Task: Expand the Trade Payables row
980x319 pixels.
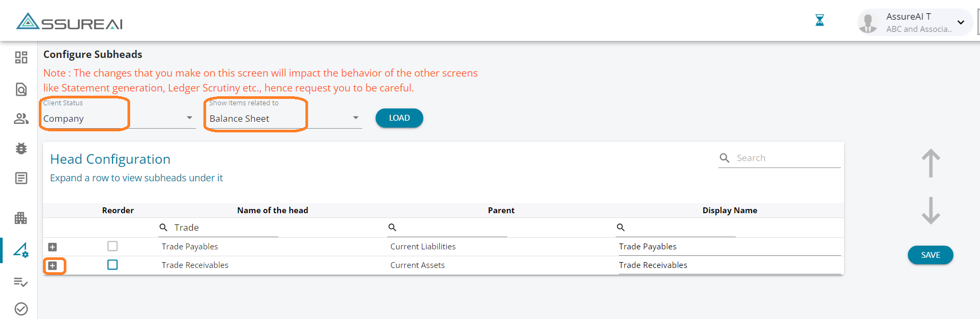Action: click(x=53, y=247)
